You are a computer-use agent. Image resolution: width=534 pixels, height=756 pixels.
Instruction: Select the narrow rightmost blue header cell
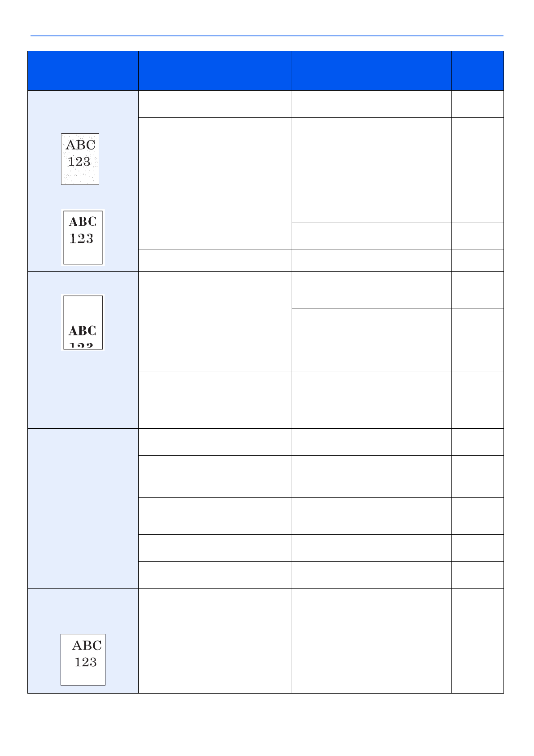pyautogui.click(x=477, y=71)
